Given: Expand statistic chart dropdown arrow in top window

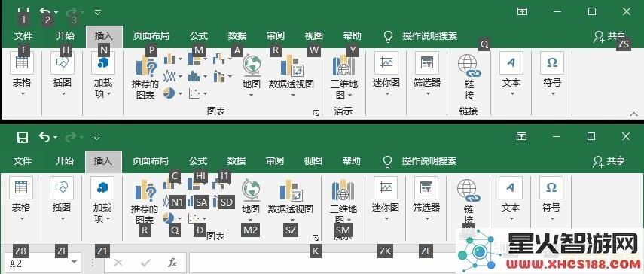Looking at the screenshot, I should (x=205, y=76).
